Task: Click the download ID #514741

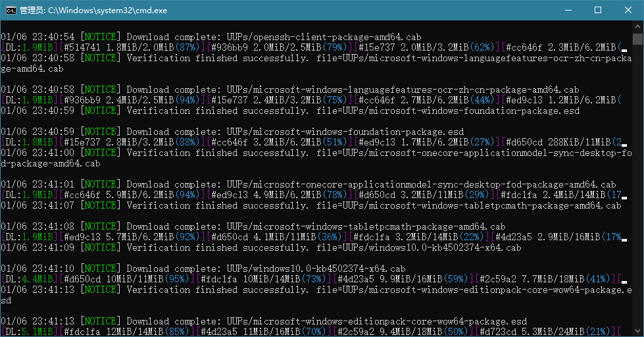Action: (82, 47)
